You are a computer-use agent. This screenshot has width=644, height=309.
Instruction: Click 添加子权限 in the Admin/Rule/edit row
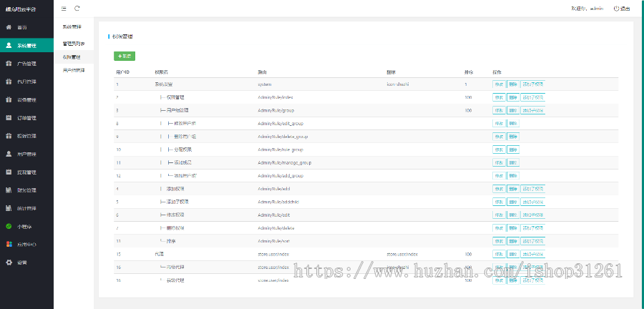[532, 215]
